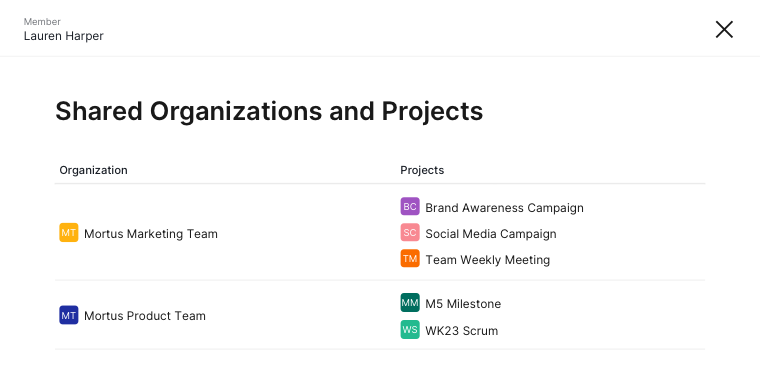Close the Lauren Harper member dialog
This screenshot has width=760, height=392.
(724, 30)
